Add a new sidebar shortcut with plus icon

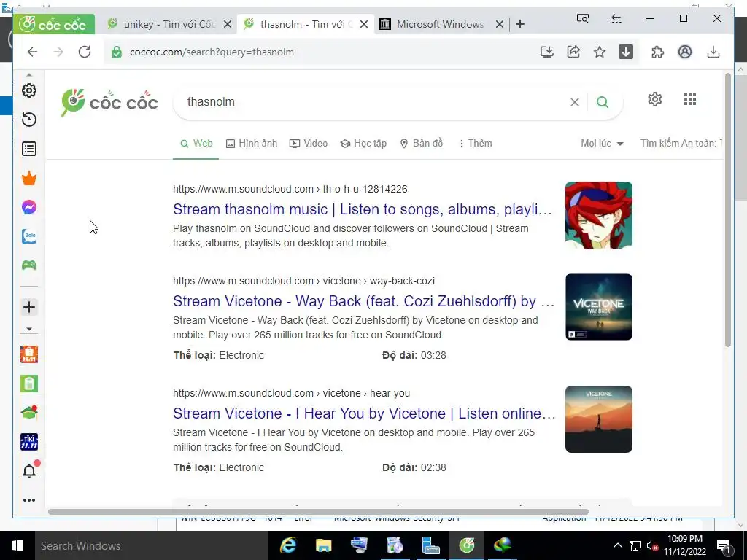pos(29,307)
